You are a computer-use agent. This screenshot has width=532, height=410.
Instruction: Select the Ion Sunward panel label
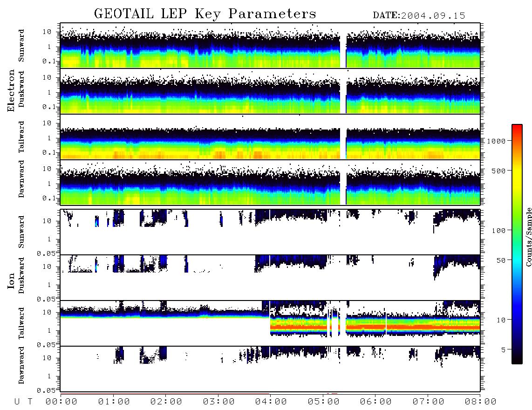pyautogui.click(x=21, y=232)
